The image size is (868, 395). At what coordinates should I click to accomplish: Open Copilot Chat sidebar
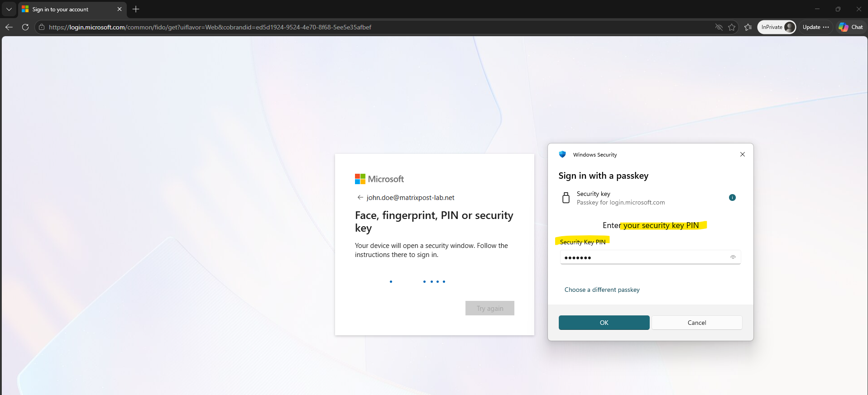[x=851, y=27]
